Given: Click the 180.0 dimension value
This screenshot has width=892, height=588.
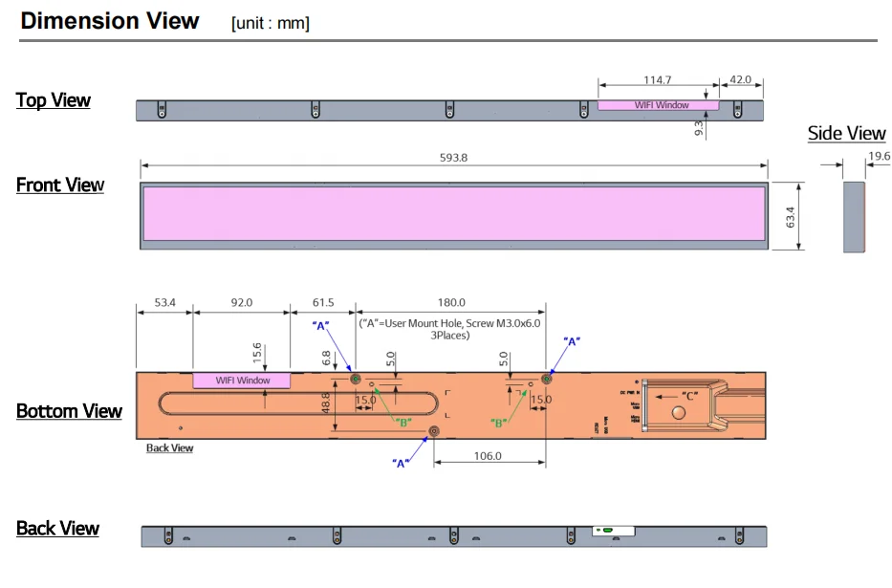Looking at the screenshot, I should (x=451, y=302).
